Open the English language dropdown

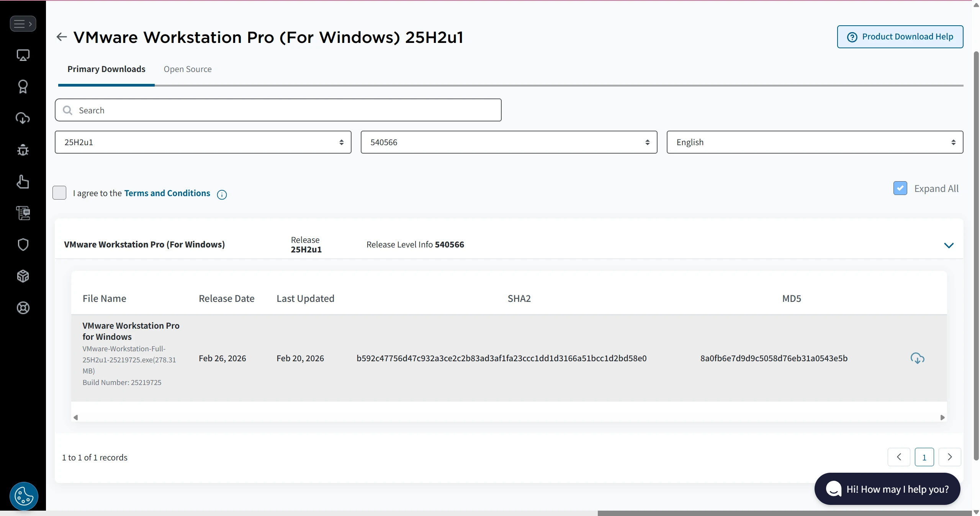tap(815, 142)
